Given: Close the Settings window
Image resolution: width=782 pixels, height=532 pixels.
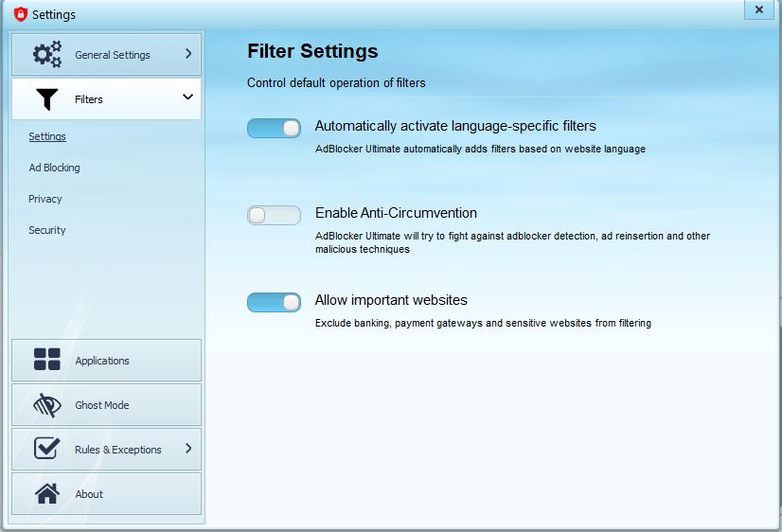Looking at the screenshot, I should [x=758, y=9].
